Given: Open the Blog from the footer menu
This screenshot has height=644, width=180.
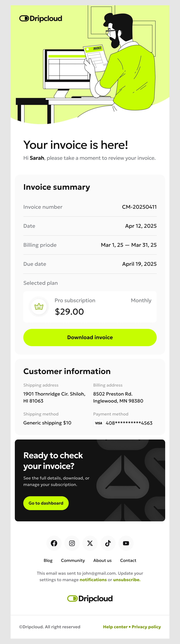Looking at the screenshot, I should 48,561.
